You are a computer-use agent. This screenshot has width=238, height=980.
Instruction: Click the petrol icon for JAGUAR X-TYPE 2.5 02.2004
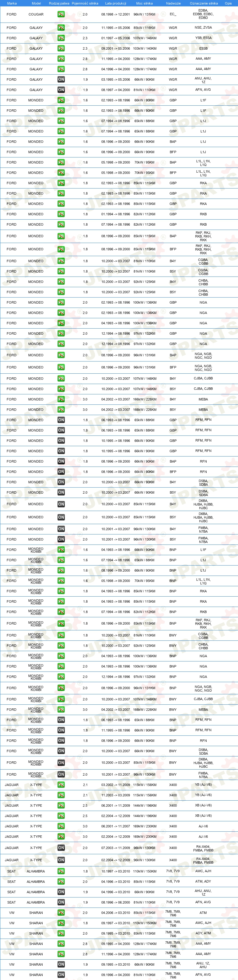61,816
